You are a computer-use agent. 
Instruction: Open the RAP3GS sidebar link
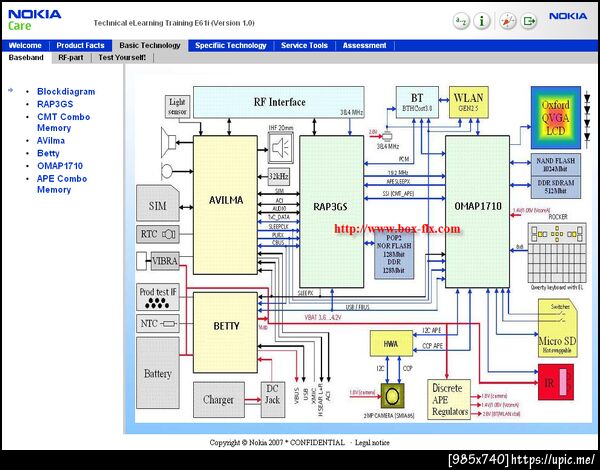point(55,104)
